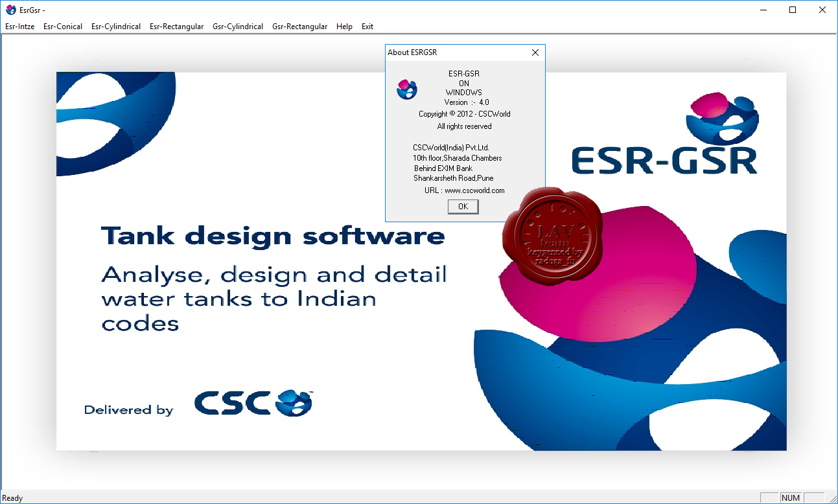
Task: Open the Esr-Intze menu
Action: point(19,27)
